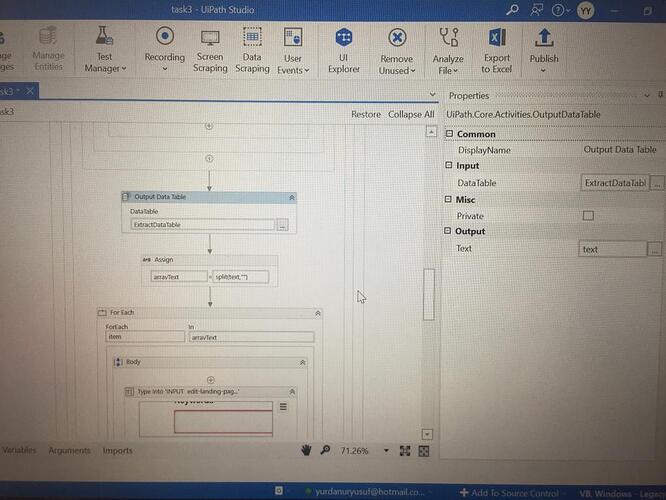Edit Text output property field
Viewport: 666px width, 500px height.
point(612,249)
